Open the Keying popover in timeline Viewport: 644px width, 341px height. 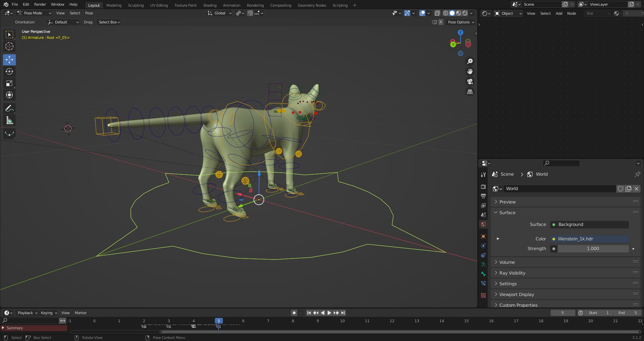click(49, 313)
